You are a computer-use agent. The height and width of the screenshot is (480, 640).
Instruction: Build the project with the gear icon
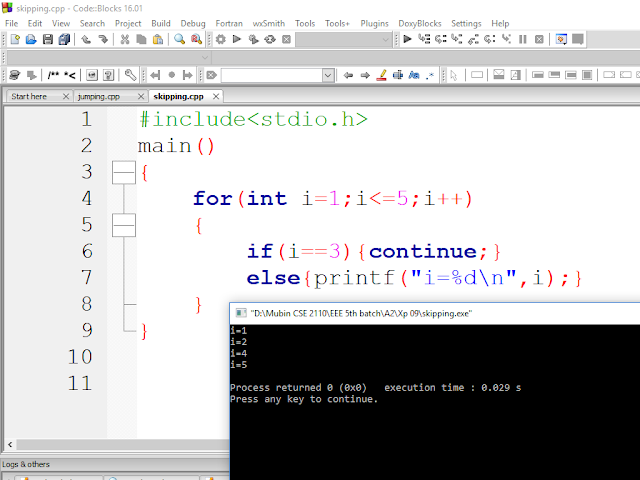click(x=221, y=39)
